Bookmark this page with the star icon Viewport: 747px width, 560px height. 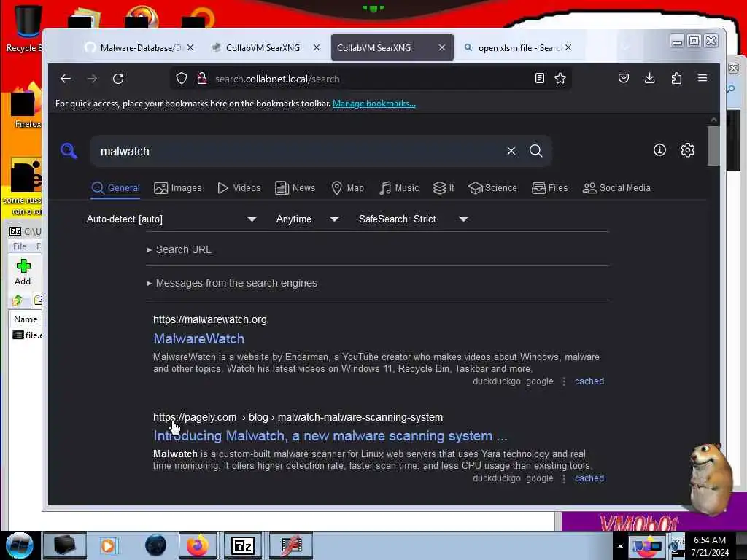560,79
